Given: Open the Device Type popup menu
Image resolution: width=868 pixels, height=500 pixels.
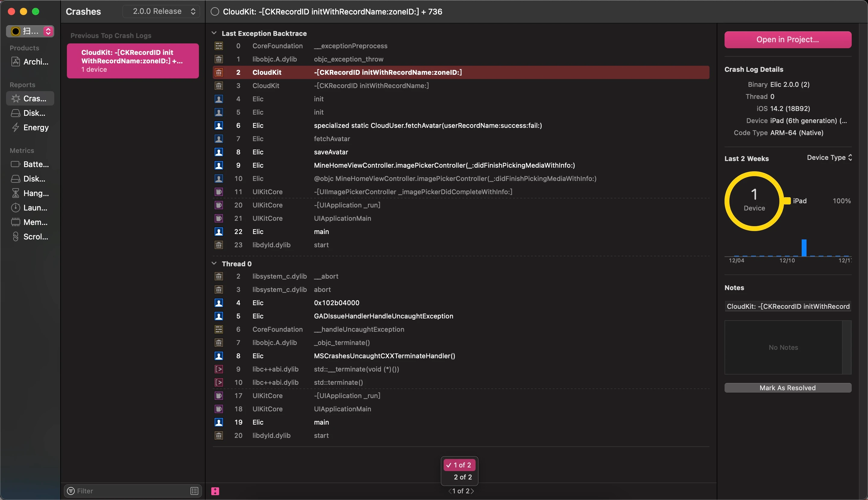Looking at the screenshot, I should [x=829, y=158].
